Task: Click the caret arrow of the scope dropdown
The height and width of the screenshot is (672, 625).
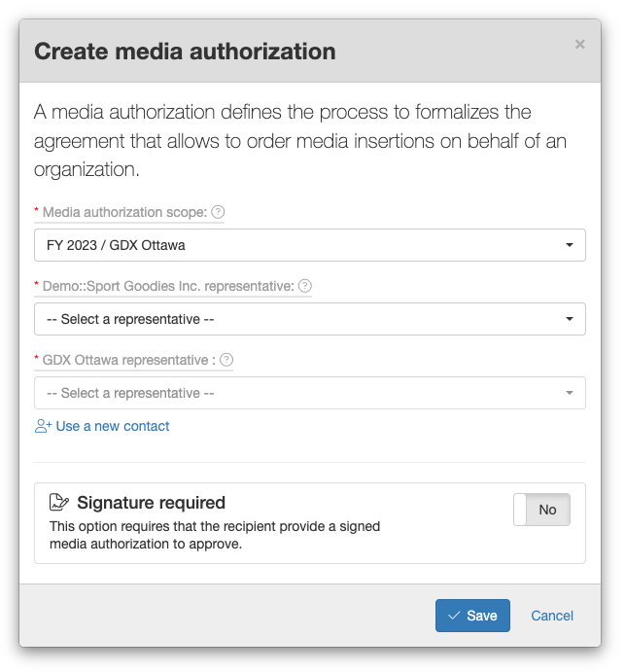Action: pyautogui.click(x=570, y=245)
